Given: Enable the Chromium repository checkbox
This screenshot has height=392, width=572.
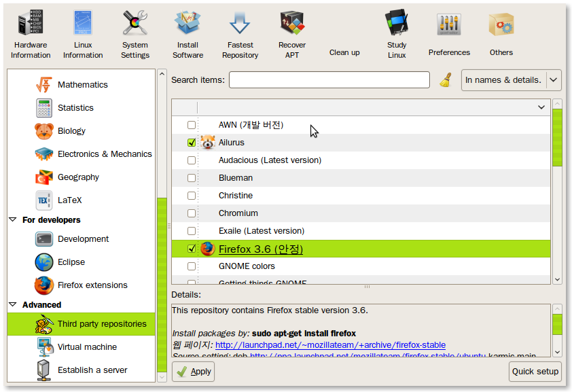Looking at the screenshot, I should pyautogui.click(x=191, y=213).
